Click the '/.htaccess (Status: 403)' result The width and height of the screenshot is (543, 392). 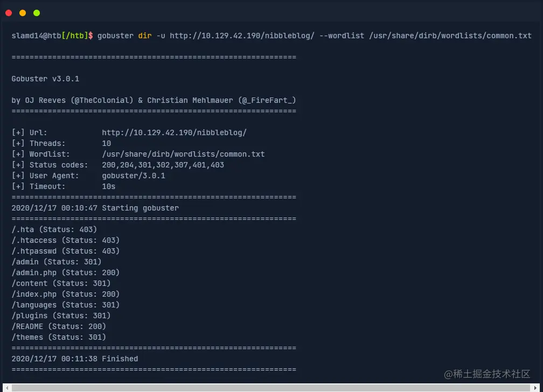66,240
